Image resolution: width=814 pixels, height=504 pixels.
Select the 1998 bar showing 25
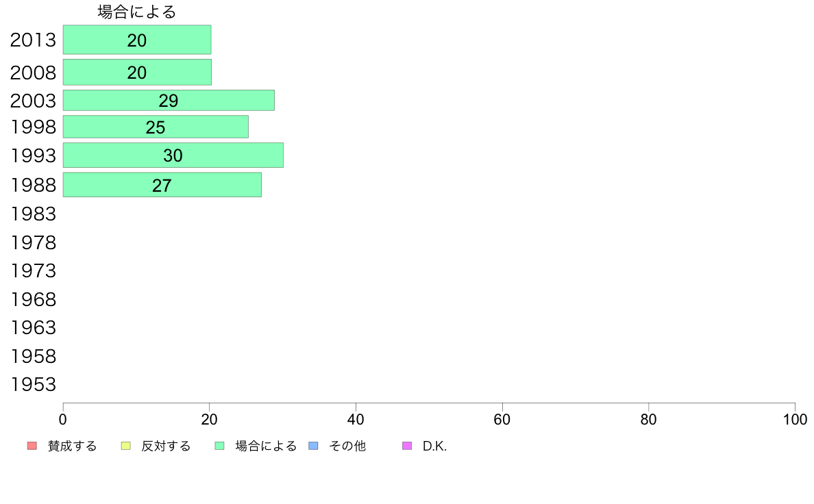pyautogui.click(x=156, y=127)
